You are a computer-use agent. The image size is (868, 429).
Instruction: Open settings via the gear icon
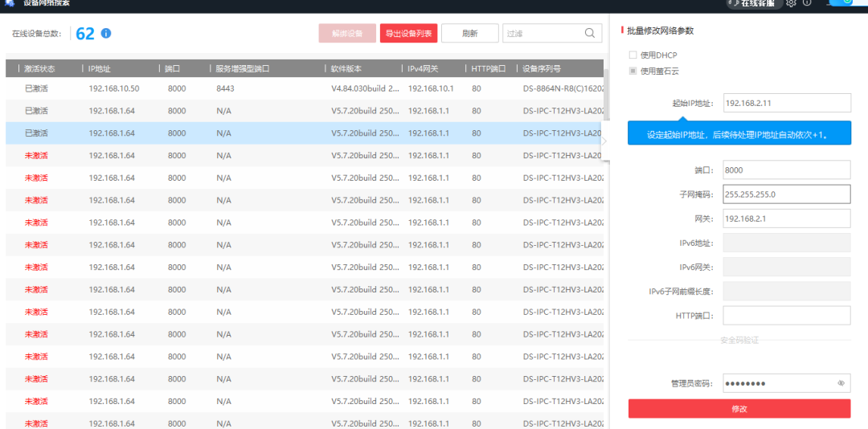[x=792, y=3]
